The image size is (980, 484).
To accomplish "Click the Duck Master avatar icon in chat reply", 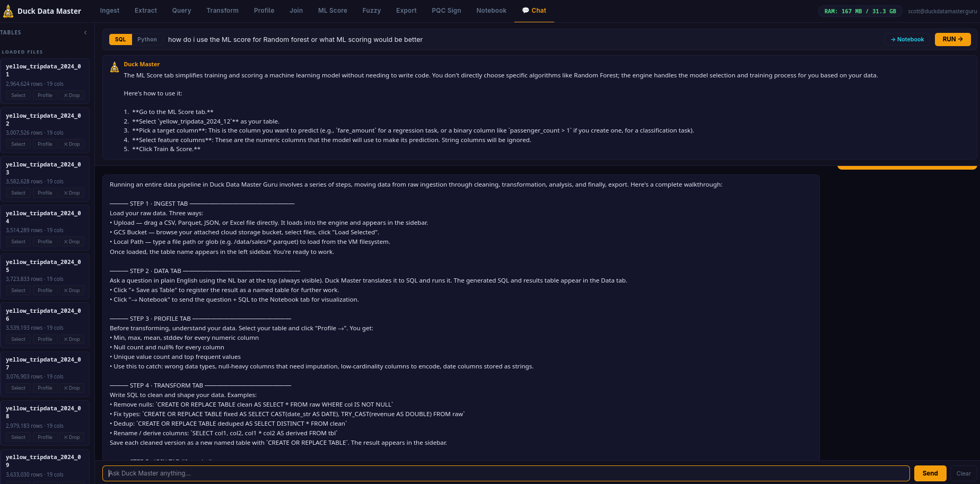I will tap(115, 67).
